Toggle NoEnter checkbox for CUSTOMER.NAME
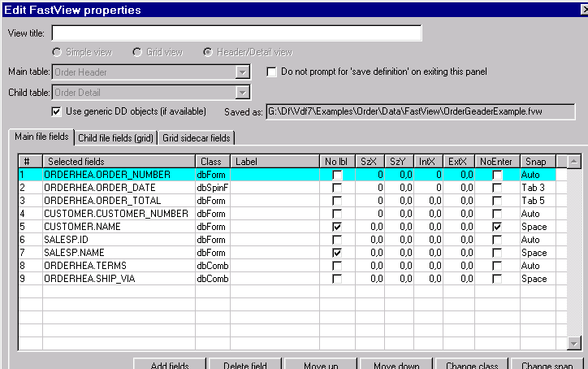588x369 pixels. click(497, 227)
